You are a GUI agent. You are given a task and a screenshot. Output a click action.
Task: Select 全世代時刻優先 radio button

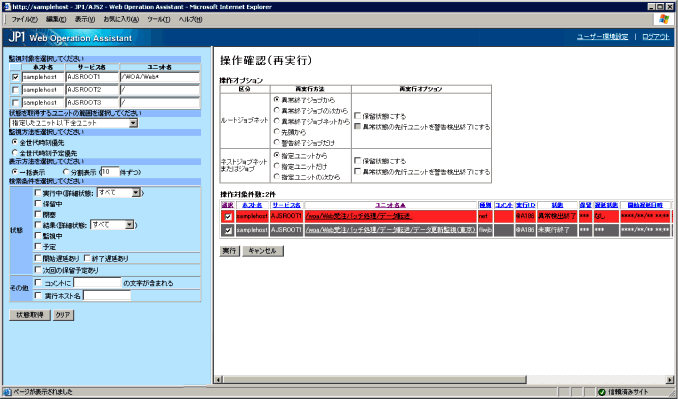coord(15,142)
